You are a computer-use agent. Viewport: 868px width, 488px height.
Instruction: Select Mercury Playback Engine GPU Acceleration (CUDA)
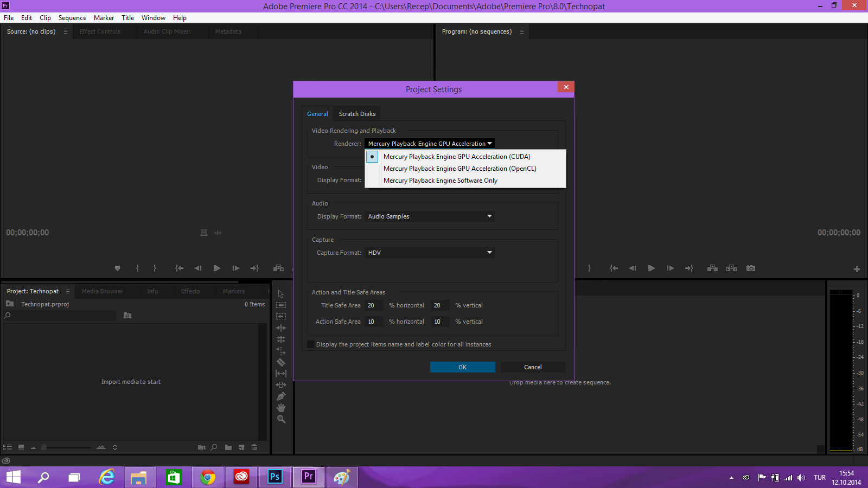[457, 156]
